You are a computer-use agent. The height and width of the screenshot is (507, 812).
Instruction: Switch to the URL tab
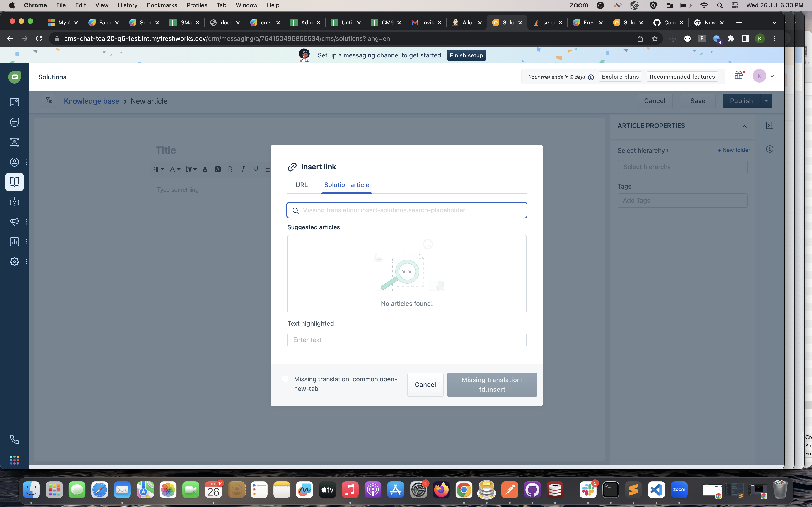[301, 185]
